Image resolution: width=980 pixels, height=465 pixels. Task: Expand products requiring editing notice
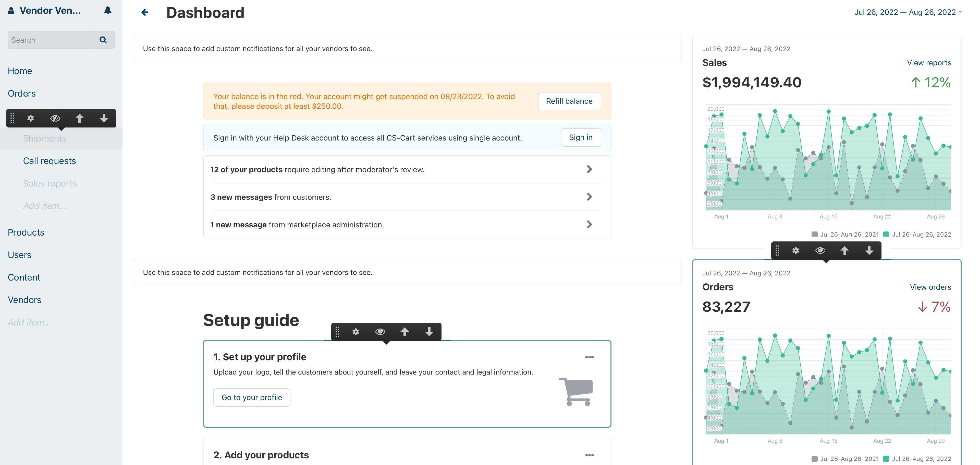click(x=589, y=169)
